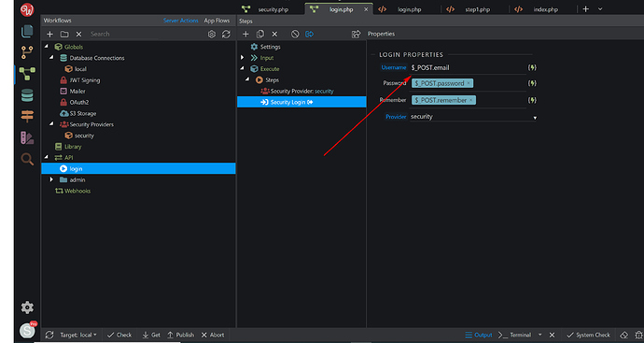
Task: Open the Target: local dropdown
Action: pyautogui.click(x=78, y=335)
